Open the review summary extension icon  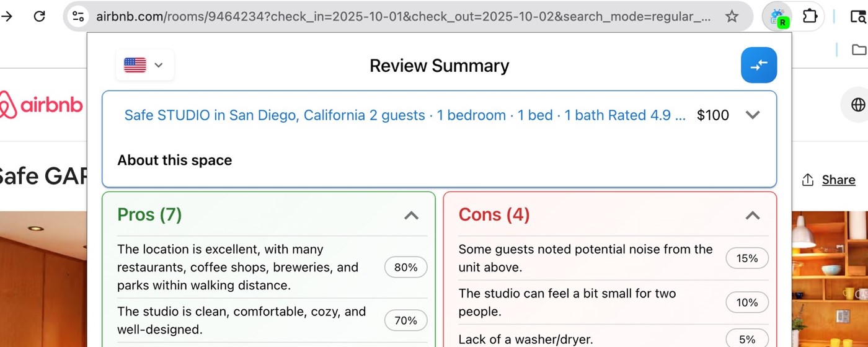click(x=778, y=17)
